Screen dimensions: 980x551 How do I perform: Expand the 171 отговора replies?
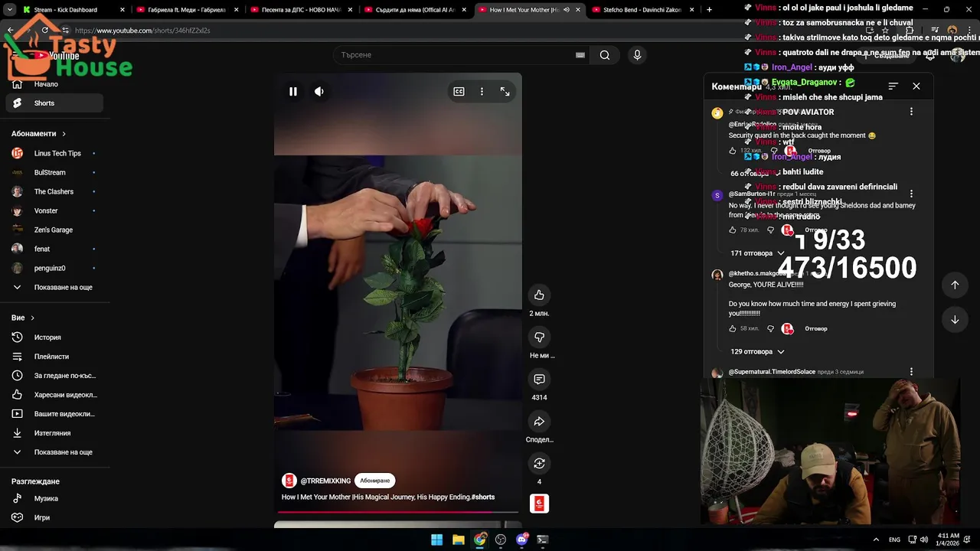[757, 253]
